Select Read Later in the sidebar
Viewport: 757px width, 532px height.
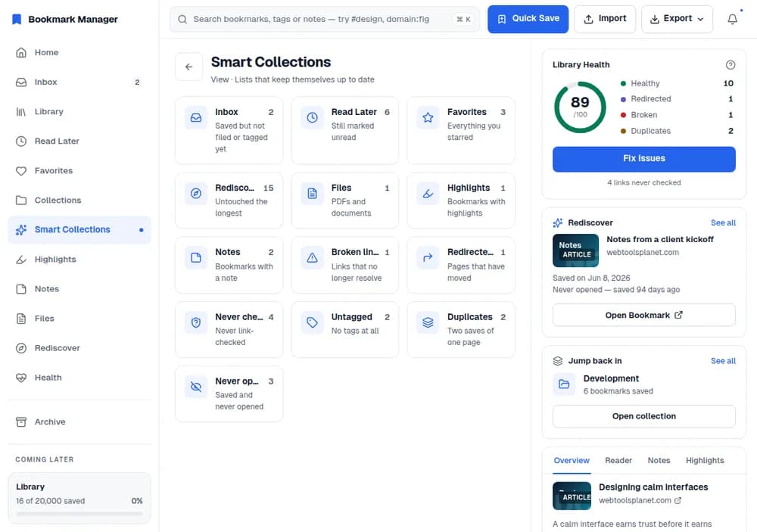coord(79,141)
